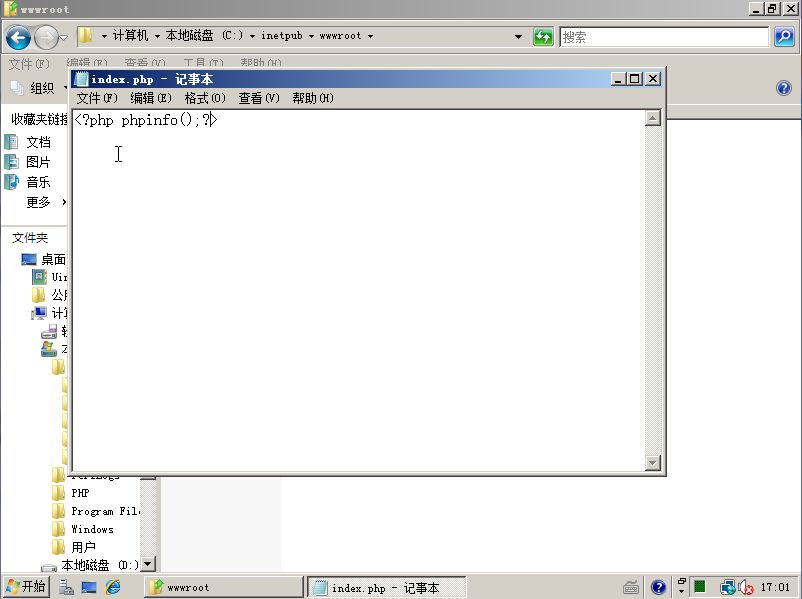Open 音乐 favorite link
The image size is (802, 599).
tap(38, 182)
